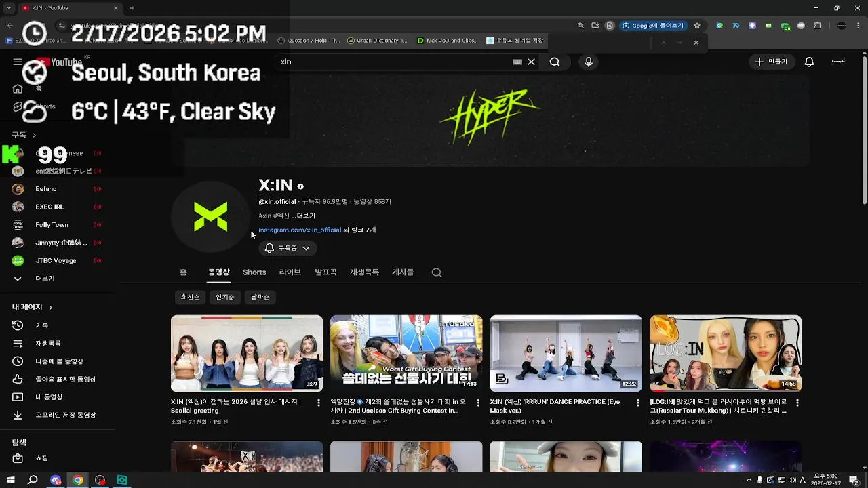
Task: Click the YouTube search magnifier button
Action: click(555, 62)
